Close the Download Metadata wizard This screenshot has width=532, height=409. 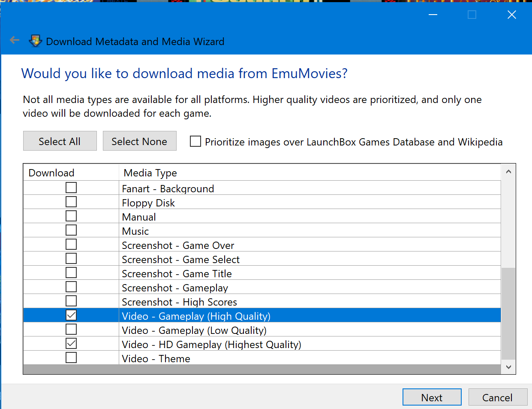point(511,15)
